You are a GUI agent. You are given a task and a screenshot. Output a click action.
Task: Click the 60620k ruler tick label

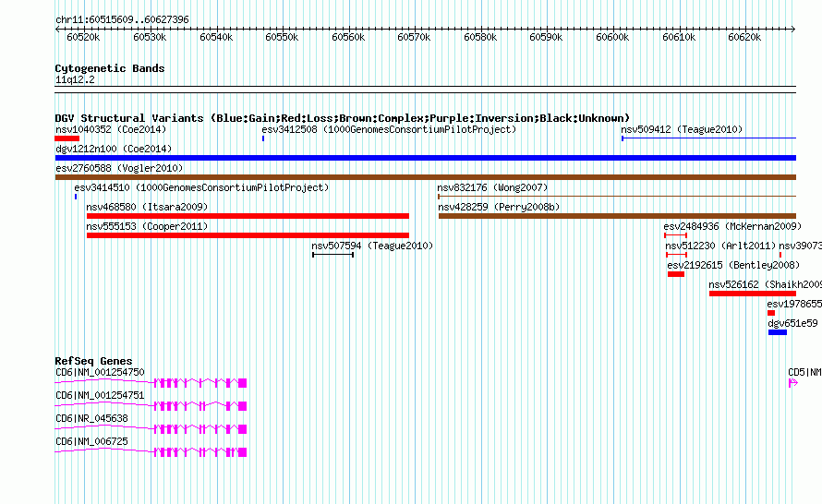[744, 37]
